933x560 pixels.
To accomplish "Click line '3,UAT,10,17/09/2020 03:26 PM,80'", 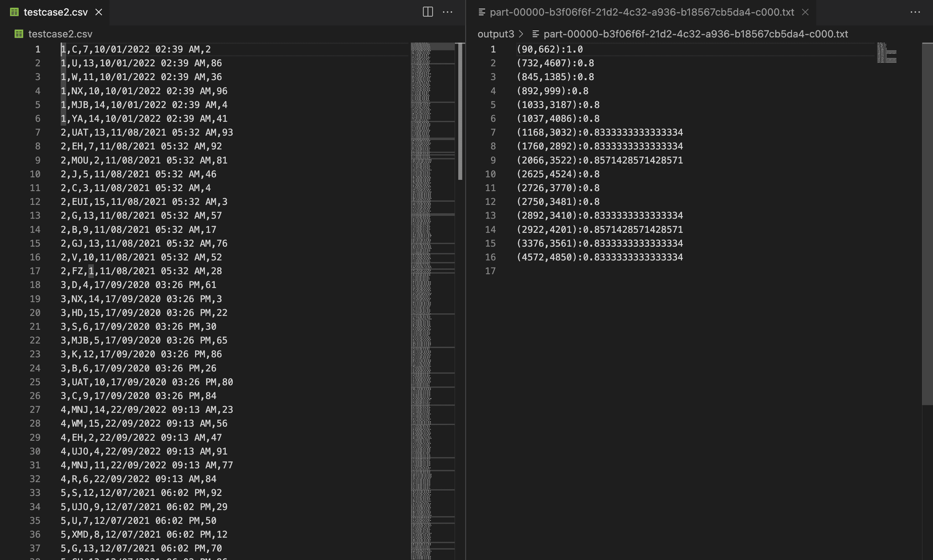I will [x=147, y=382].
